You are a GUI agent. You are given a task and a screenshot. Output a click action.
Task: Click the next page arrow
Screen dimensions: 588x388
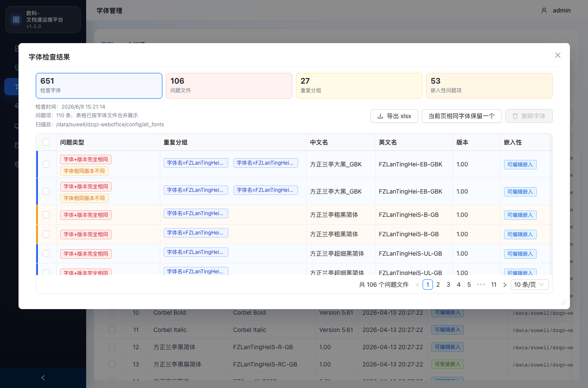[505, 285]
